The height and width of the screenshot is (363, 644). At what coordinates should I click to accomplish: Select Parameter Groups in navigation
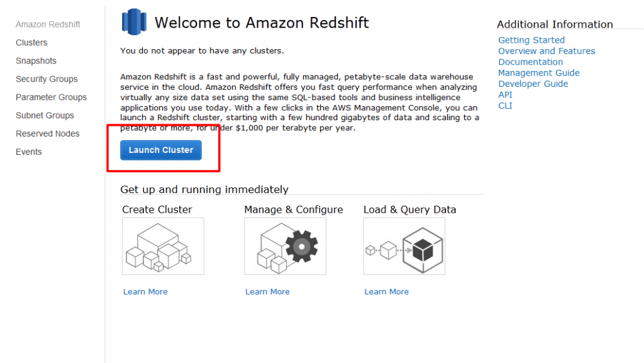pos(52,98)
